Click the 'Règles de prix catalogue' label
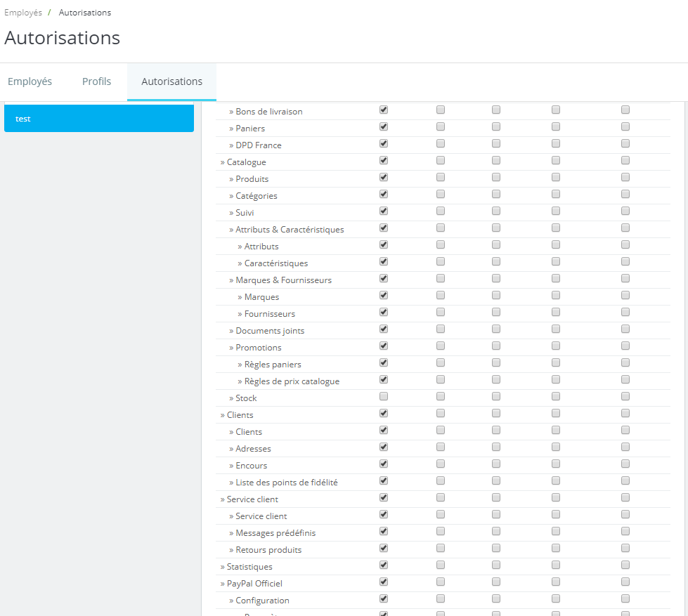Image resolution: width=688 pixels, height=616 pixels. (292, 381)
